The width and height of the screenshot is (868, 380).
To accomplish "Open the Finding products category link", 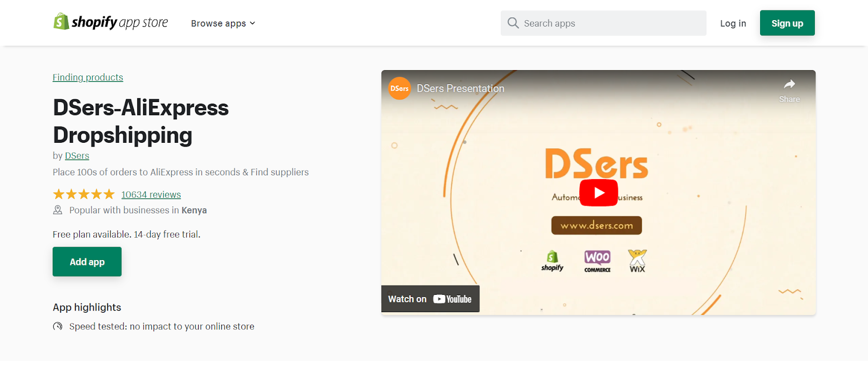I will (x=88, y=77).
